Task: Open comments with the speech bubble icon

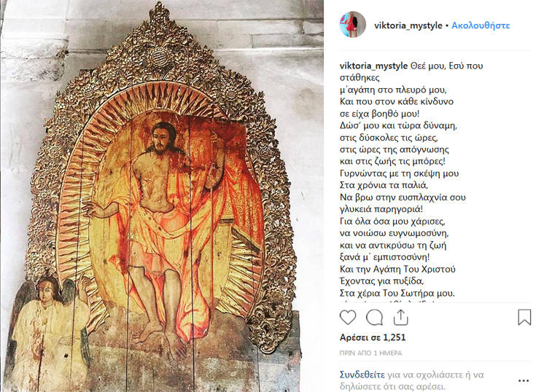Action: tap(374, 317)
